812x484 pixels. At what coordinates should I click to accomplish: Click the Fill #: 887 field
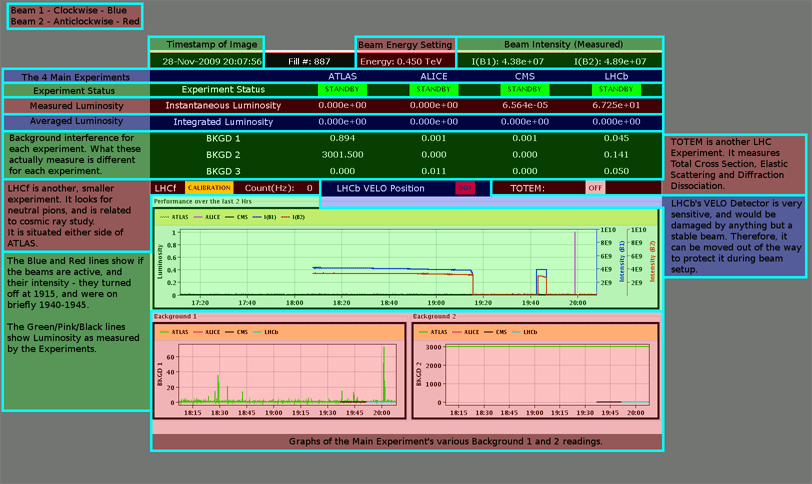[309, 62]
